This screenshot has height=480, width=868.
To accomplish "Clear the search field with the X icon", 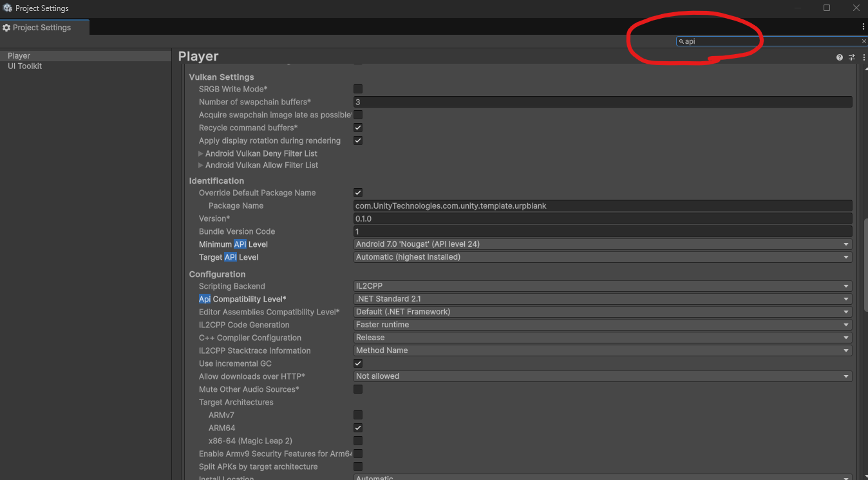I will coord(863,41).
